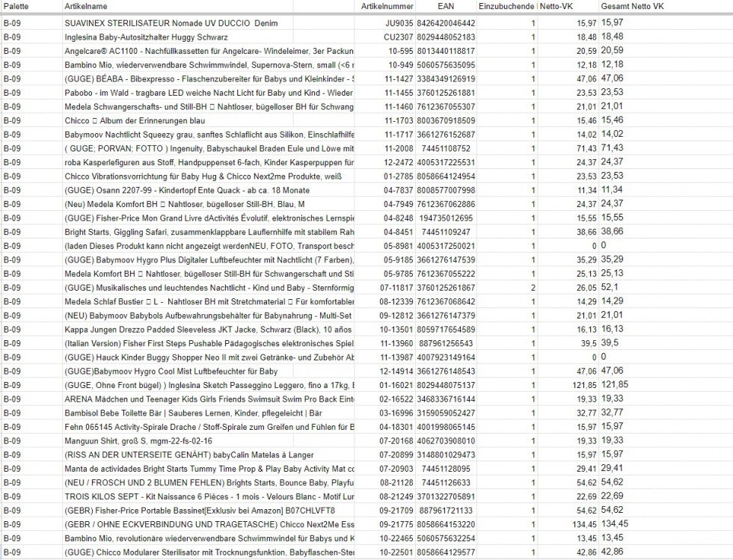Click the Artikelnummer column header
This screenshot has width=733, height=560.
pyautogui.click(x=387, y=6)
